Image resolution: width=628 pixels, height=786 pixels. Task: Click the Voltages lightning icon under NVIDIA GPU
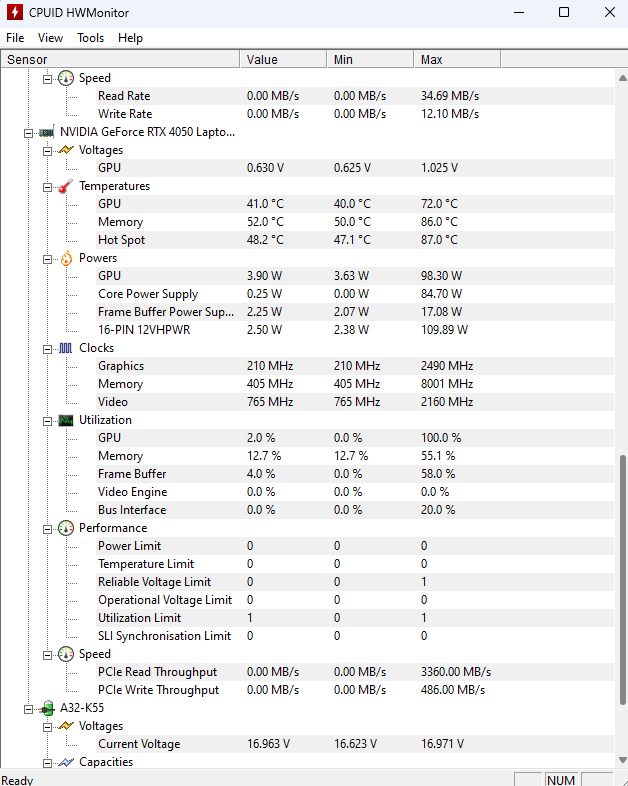coord(66,150)
